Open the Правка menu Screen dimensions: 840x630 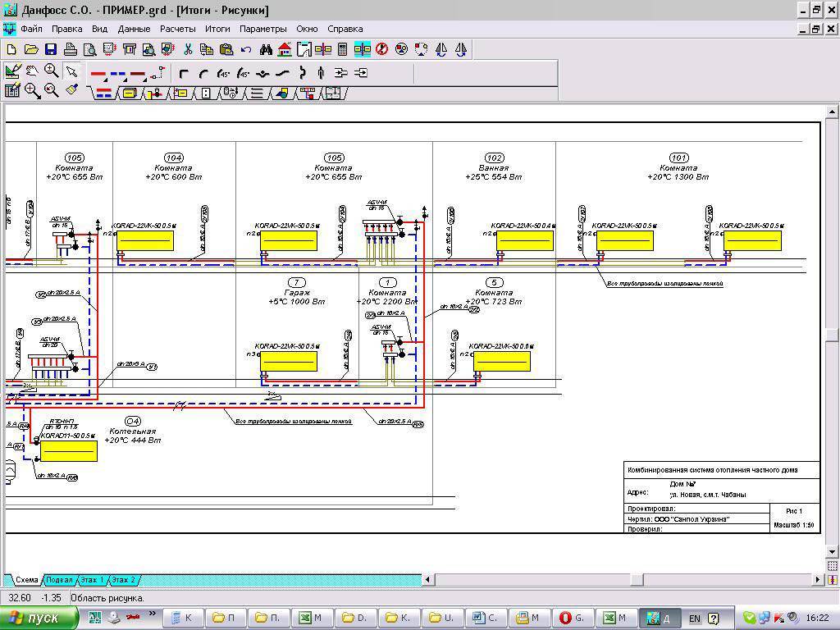tap(67, 29)
